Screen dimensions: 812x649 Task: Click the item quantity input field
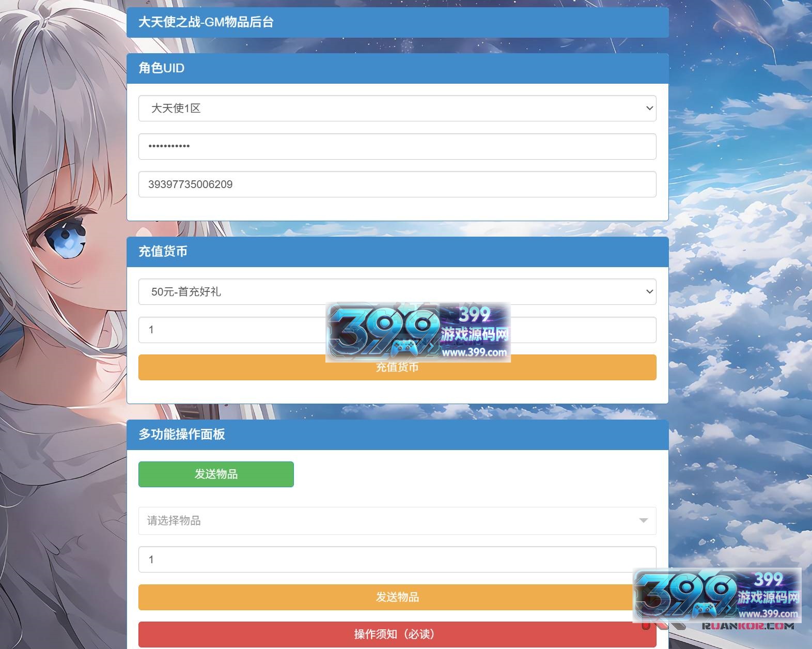click(397, 560)
